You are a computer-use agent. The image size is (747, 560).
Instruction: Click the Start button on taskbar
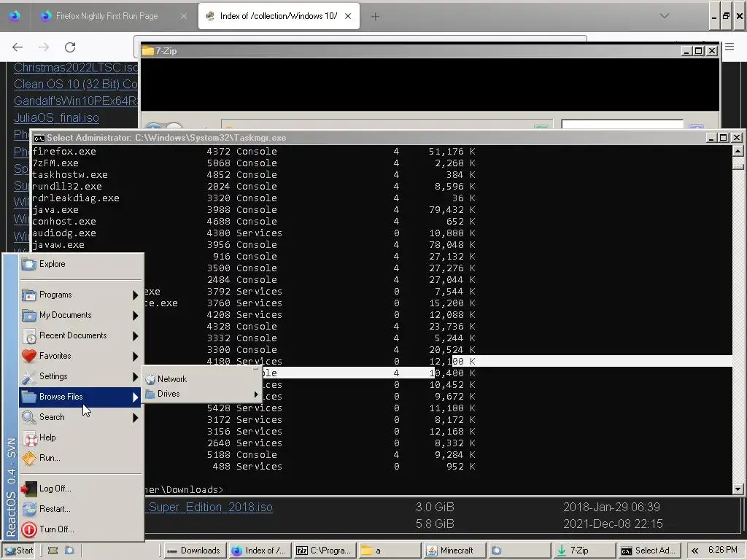18,551
